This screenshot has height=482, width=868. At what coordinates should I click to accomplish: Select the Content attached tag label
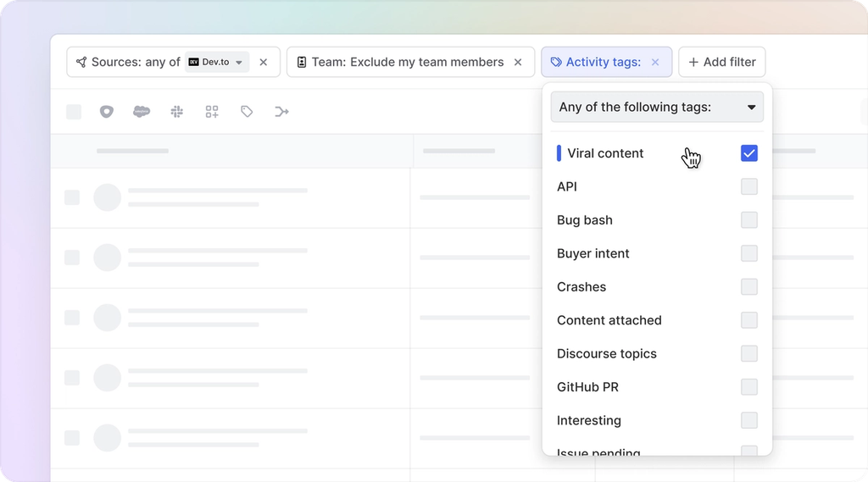[x=609, y=320]
